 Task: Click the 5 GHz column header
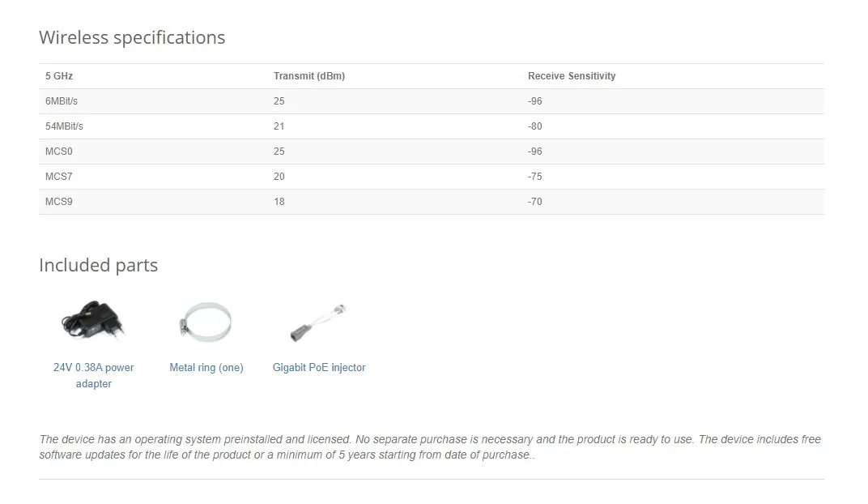(59, 76)
